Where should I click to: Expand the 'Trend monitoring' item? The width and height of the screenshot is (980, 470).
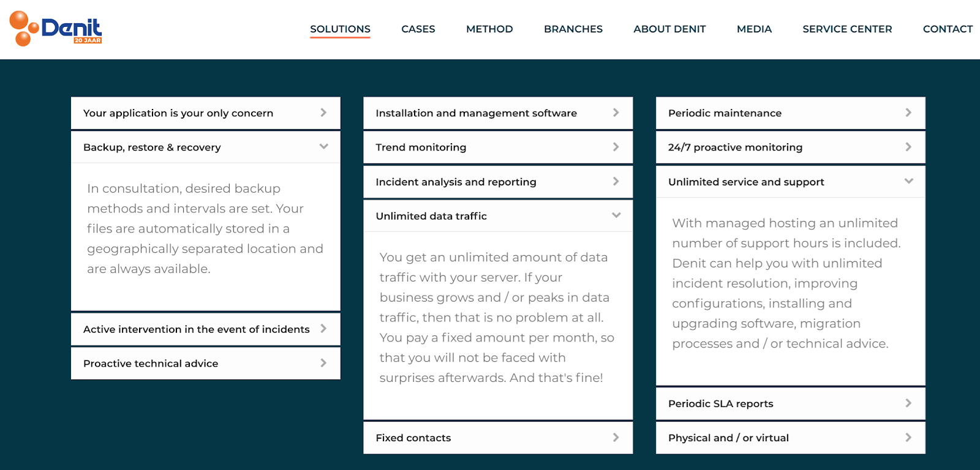tap(498, 147)
